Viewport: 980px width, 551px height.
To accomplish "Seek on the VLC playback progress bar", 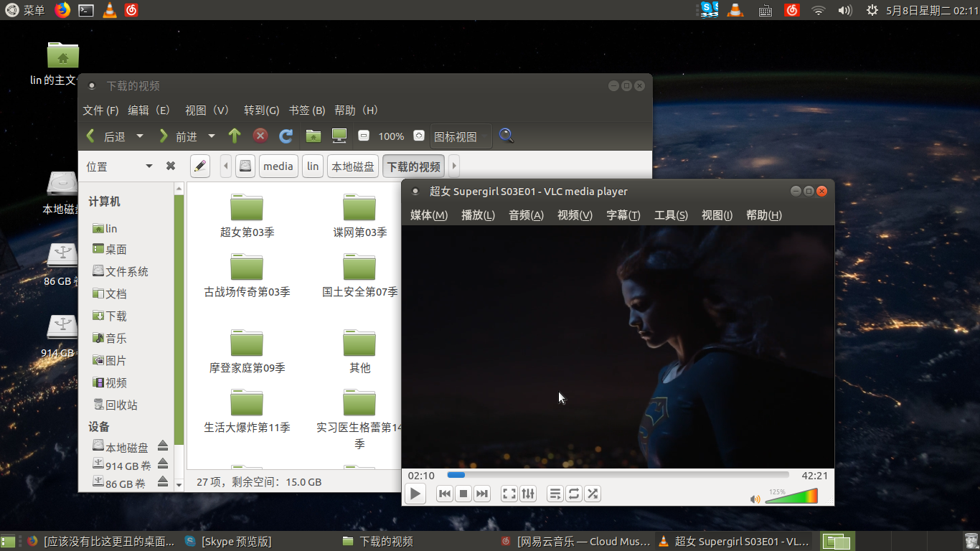I will coord(618,475).
